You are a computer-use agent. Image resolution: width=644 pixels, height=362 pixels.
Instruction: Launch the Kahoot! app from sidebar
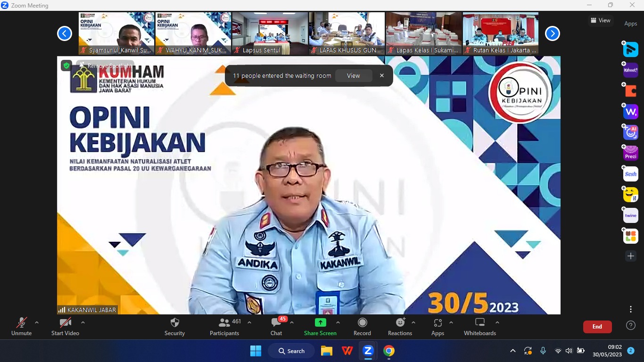click(x=630, y=70)
